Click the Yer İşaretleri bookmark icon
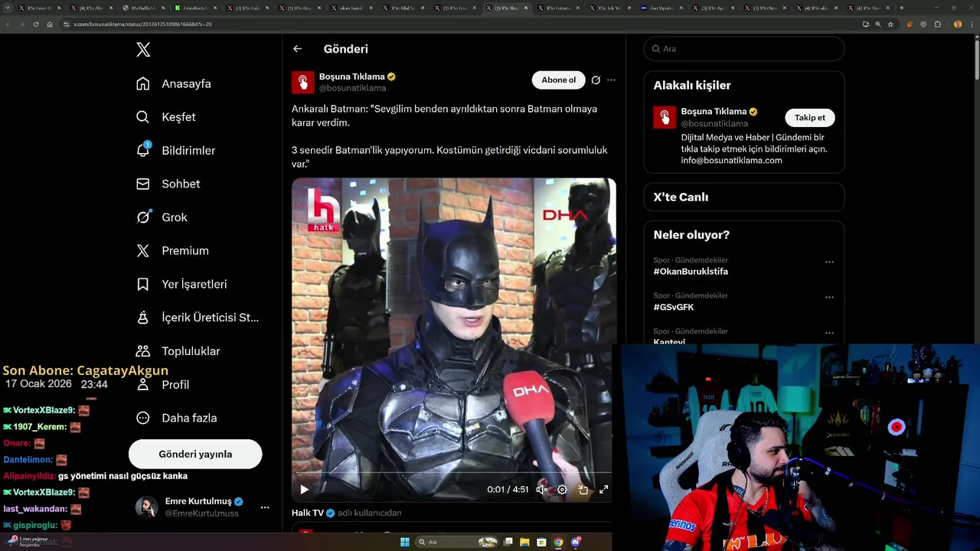This screenshot has width=980, height=551. pyautogui.click(x=142, y=284)
